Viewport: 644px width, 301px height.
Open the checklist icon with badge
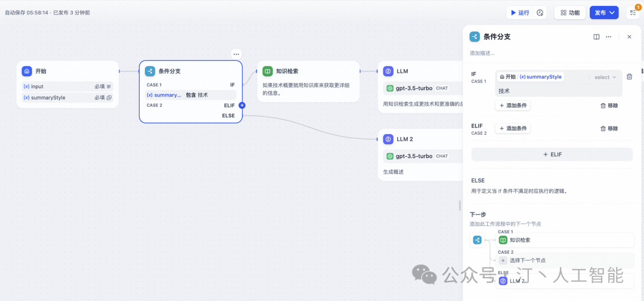pyautogui.click(x=633, y=13)
